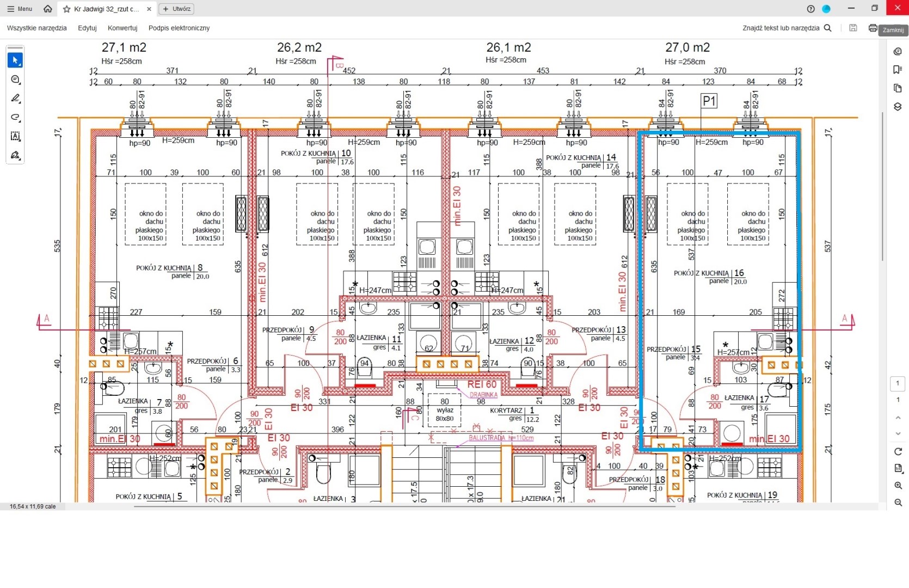Open the bookmarks panel
909x588 pixels.
(x=898, y=70)
